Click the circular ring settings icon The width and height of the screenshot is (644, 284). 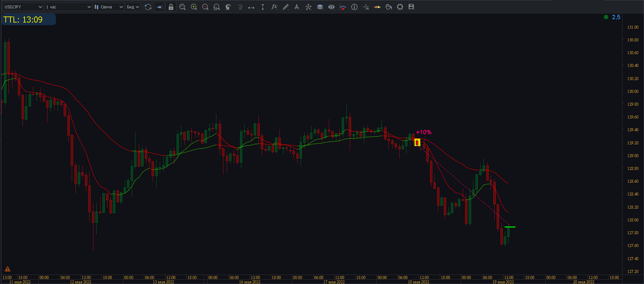tap(400, 7)
